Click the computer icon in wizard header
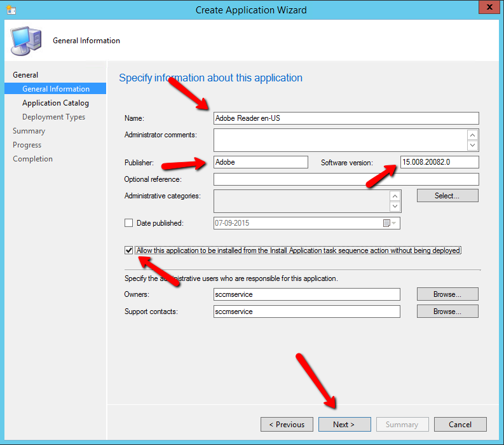 [x=25, y=41]
